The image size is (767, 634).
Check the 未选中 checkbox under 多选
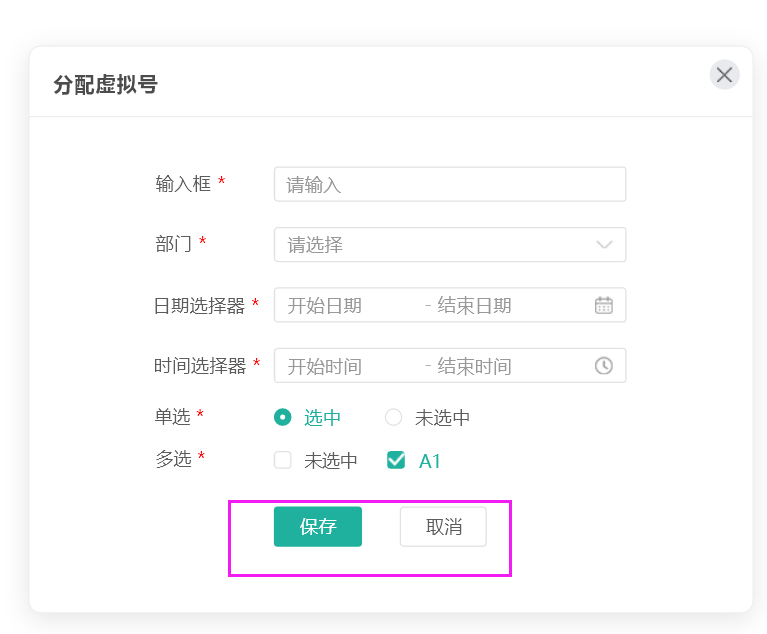tap(283, 461)
